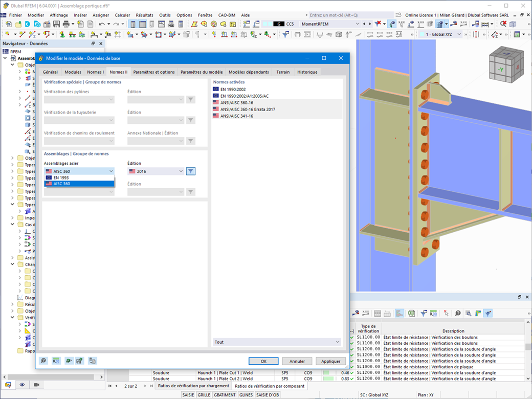Click the open-model folder icon
This screenshot has width=532, height=399.
coord(18,24)
